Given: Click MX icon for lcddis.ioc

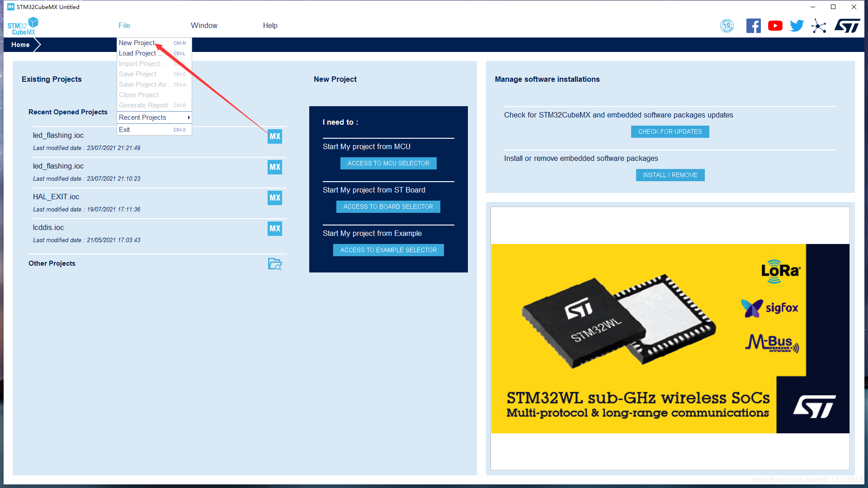Looking at the screenshot, I should (x=275, y=229).
